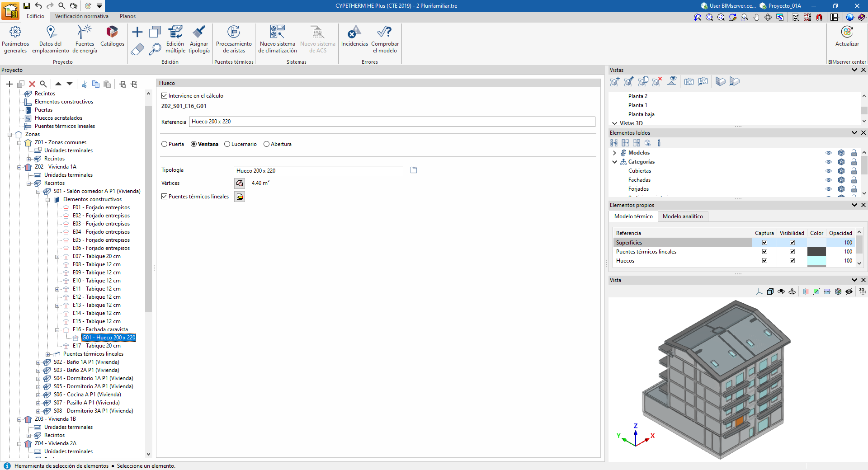This screenshot has width=868, height=470.
Task: Expand the Modelos tree node
Action: 614,153
